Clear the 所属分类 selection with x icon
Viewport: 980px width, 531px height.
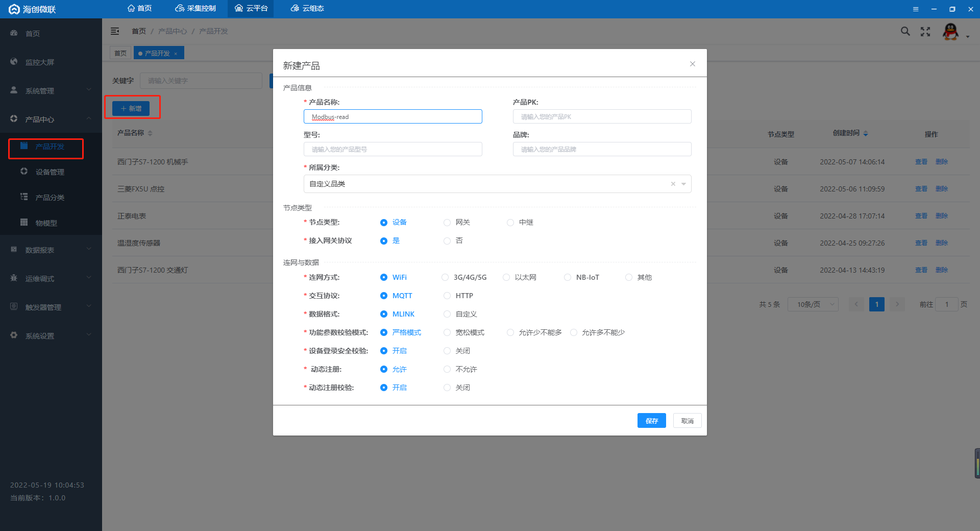coord(673,184)
